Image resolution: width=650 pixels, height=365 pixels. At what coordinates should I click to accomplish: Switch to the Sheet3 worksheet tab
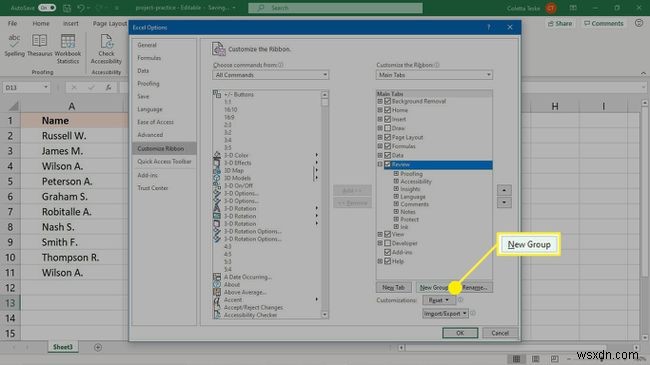(x=63, y=347)
